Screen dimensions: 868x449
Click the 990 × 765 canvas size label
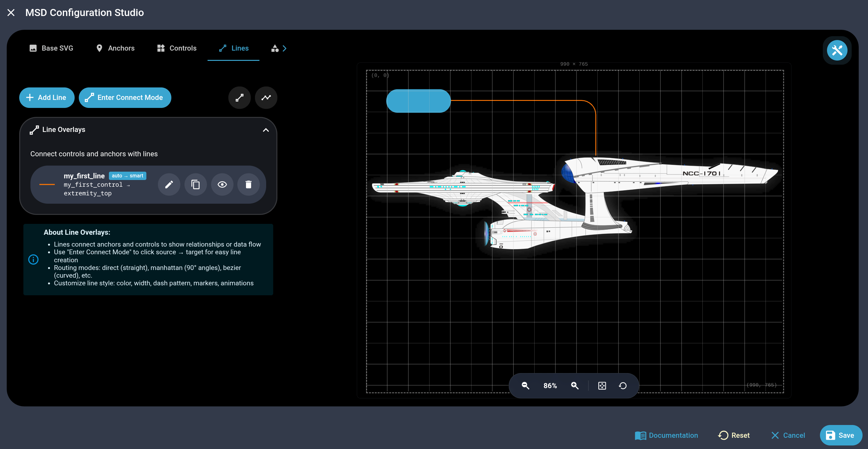tap(574, 64)
